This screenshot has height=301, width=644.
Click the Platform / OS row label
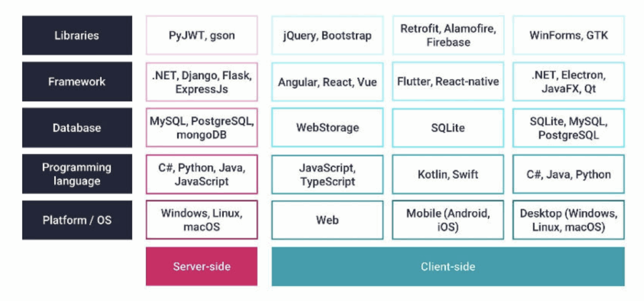coord(77,220)
